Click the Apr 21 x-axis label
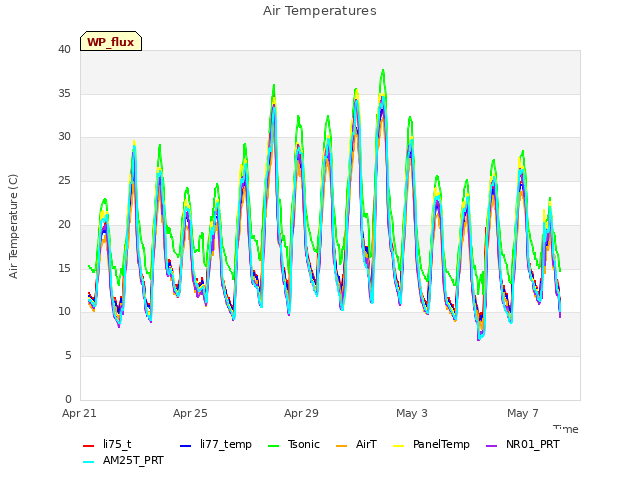Image resolution: width=640 pixels, height=480 pixels. 79,413
